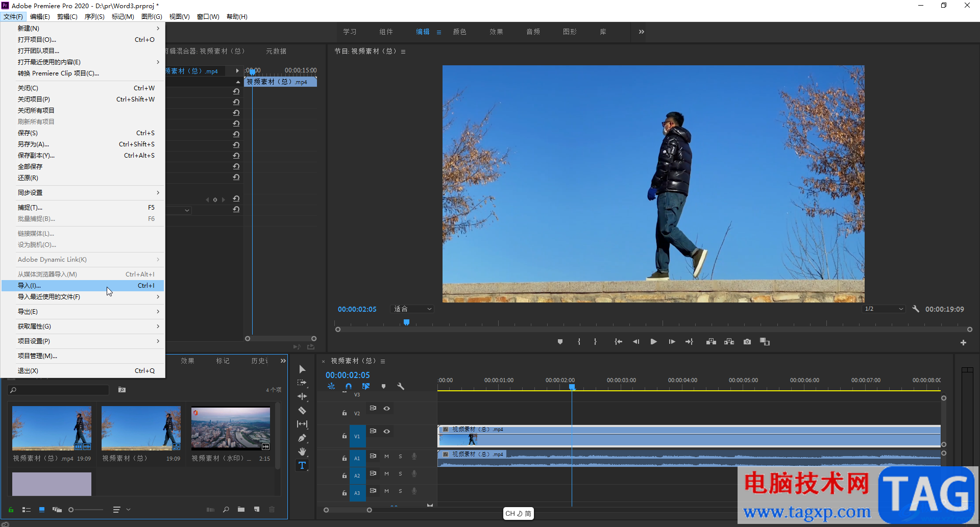
Task: Toggle sync lock on A2 track
Action: 373,473
